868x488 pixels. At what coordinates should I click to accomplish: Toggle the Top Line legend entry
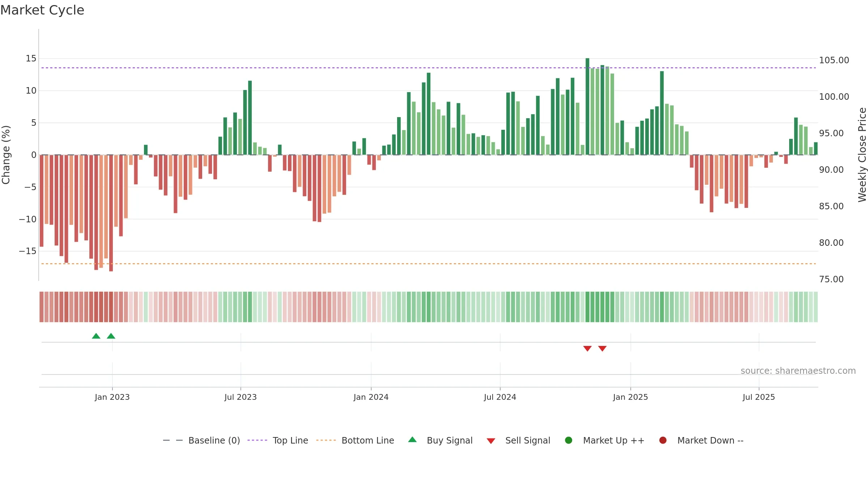[278, 440]
